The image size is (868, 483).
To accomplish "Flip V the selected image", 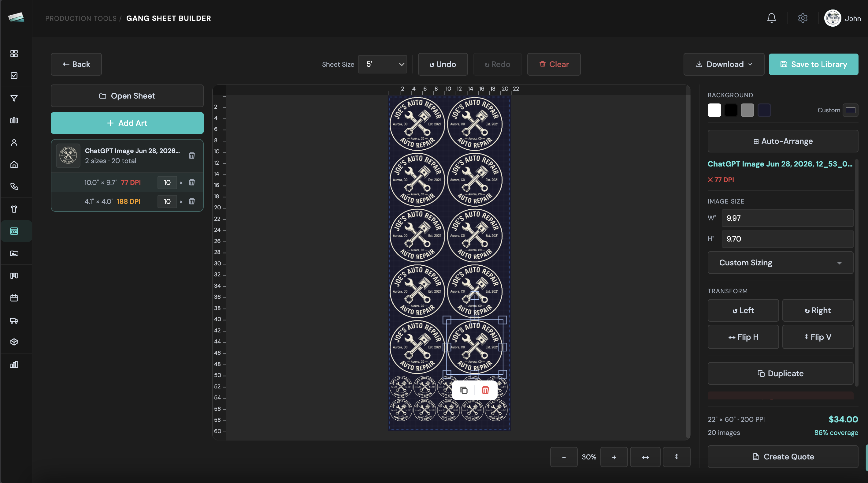I will point(818,337).
